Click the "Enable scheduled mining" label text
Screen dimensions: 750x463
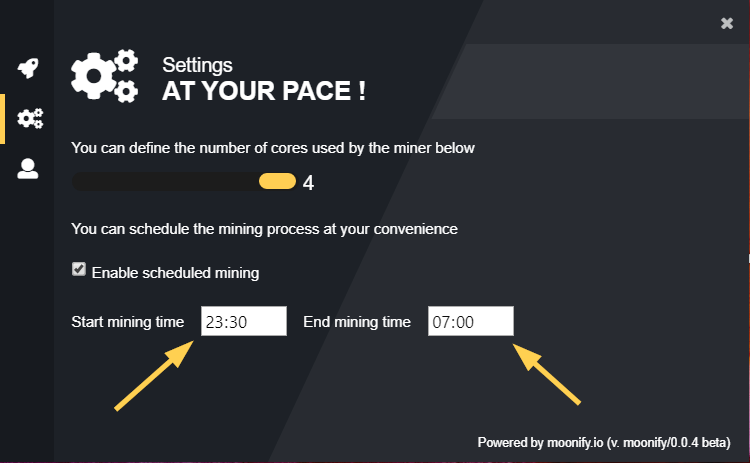[x=176, y=273]
